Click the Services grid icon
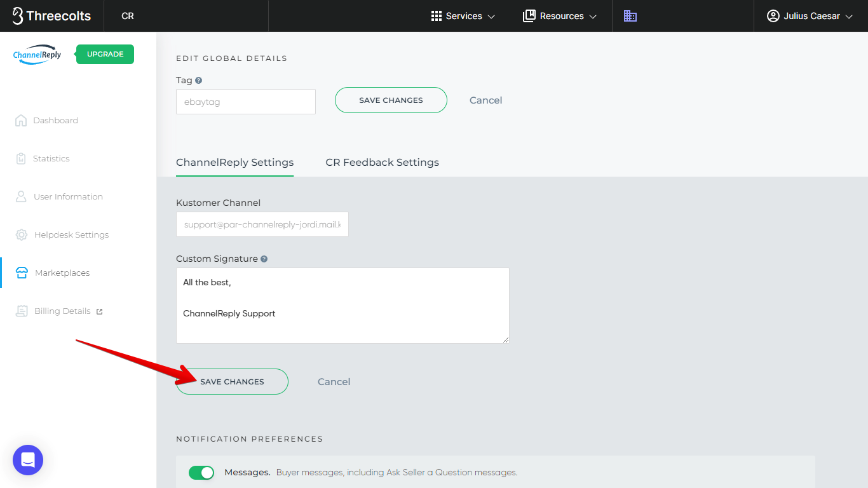Viewport: 868px width, 488px height. 437,16
